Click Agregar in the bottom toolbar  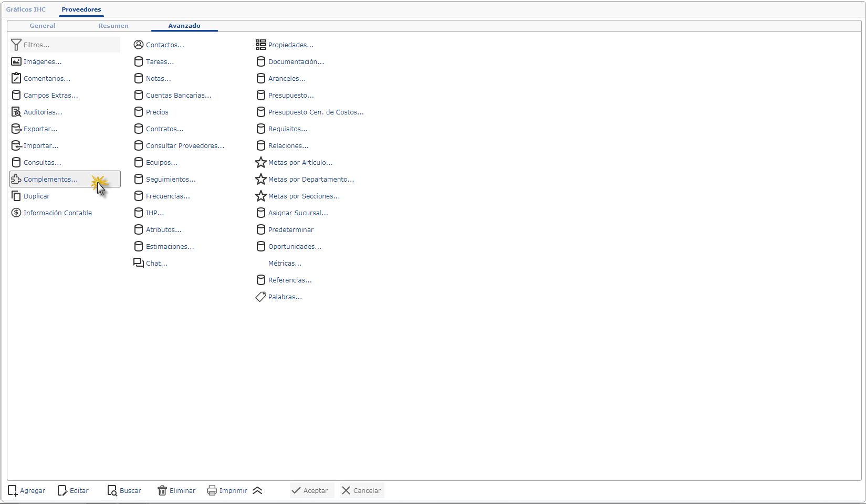click(x=27, y=490)
